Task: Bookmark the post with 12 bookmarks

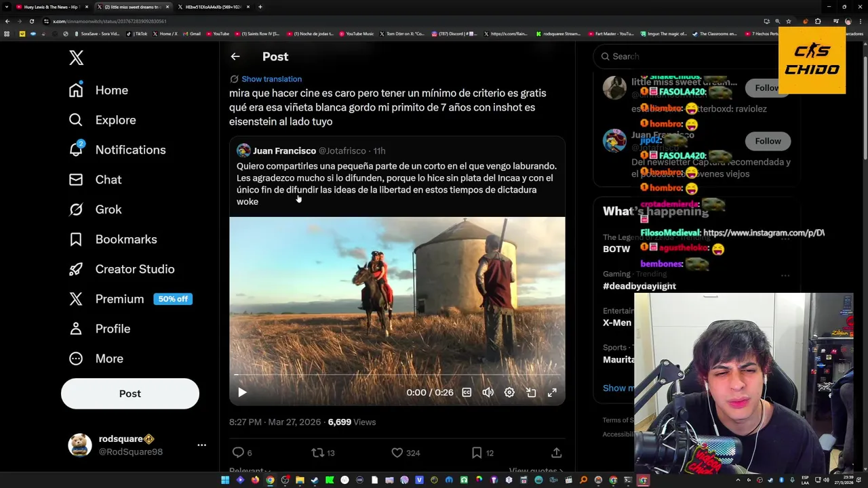Action: [477, 453]
